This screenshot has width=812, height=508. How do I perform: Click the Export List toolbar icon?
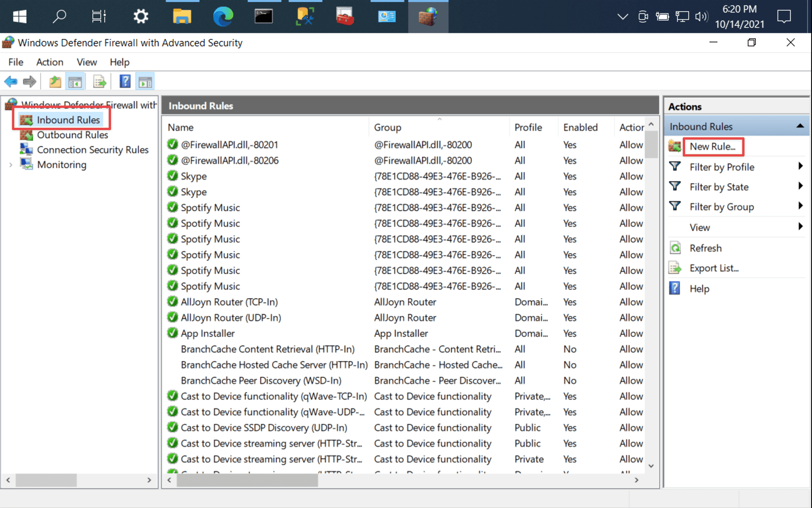click(x=100, y=82)
